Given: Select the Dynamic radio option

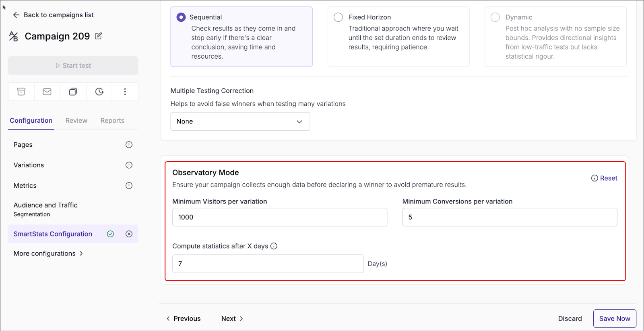Looking at the screenshot, I should pyautogui.click(x=495, y=17).
